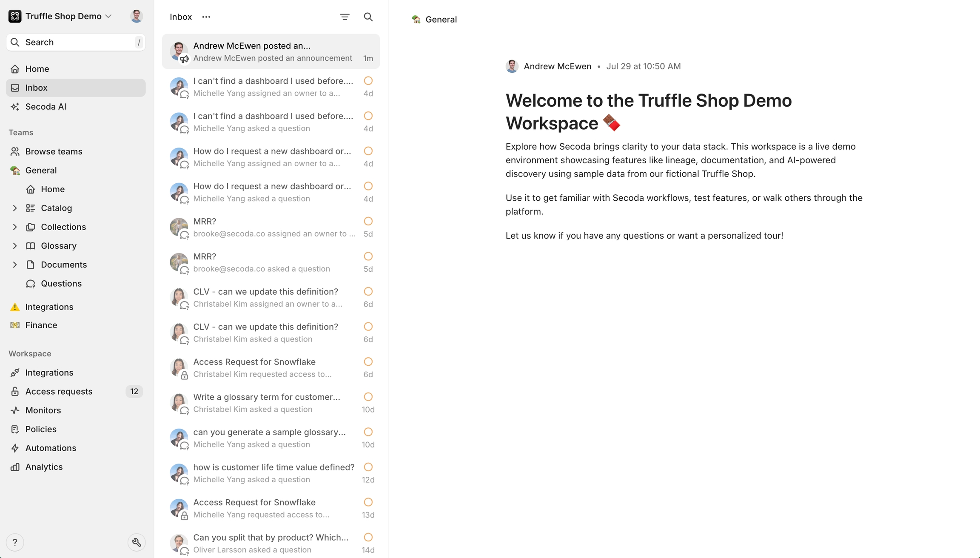Screen dimensions: 980x558
Task: Open Access requests with 12 badge
Action: 59,391
